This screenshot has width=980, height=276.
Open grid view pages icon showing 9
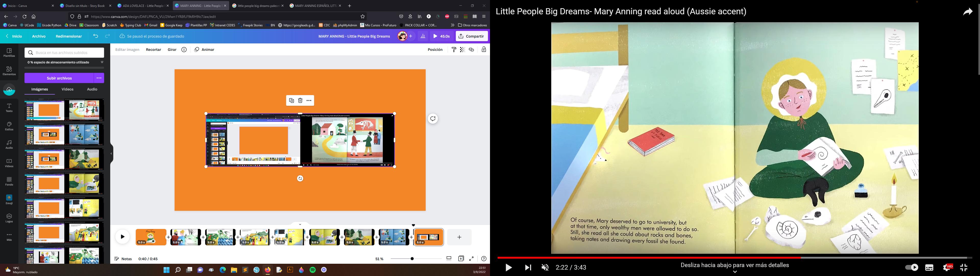tap(461, 258)
